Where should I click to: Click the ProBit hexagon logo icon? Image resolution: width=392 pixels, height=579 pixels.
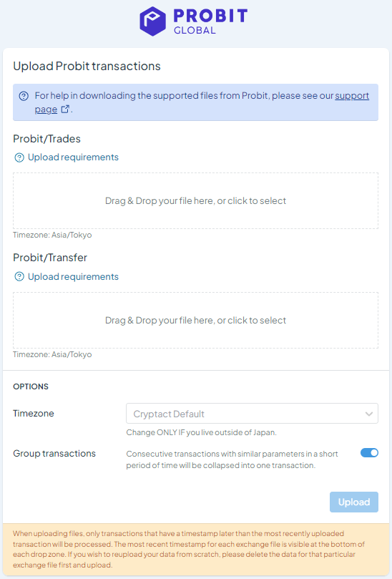tap(152, 21)
